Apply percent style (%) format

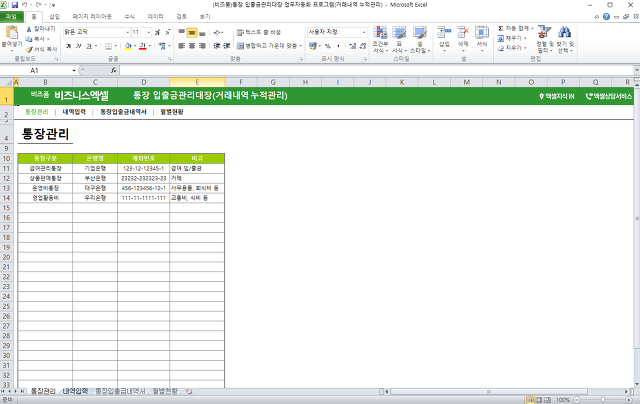(327, 46)
